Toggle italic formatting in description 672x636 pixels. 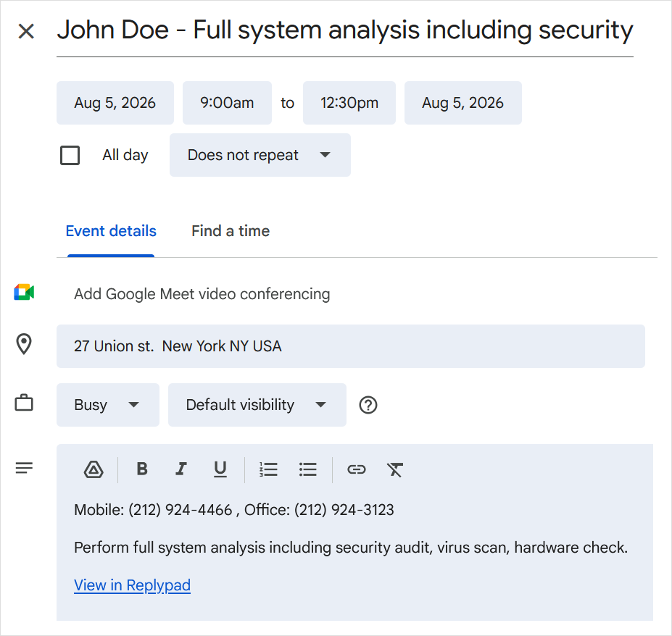181,469
